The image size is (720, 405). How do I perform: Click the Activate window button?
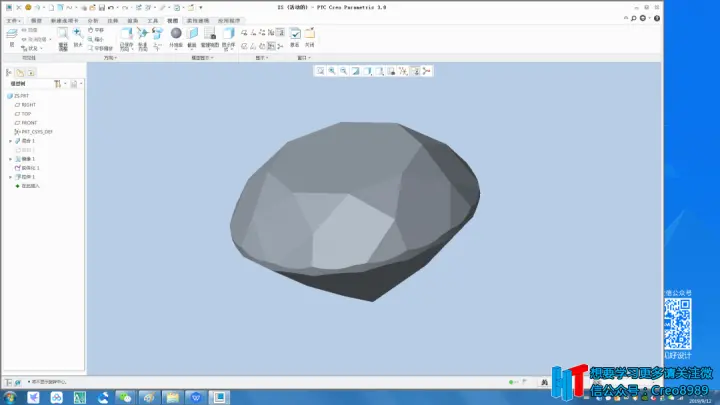coord(295,37)
